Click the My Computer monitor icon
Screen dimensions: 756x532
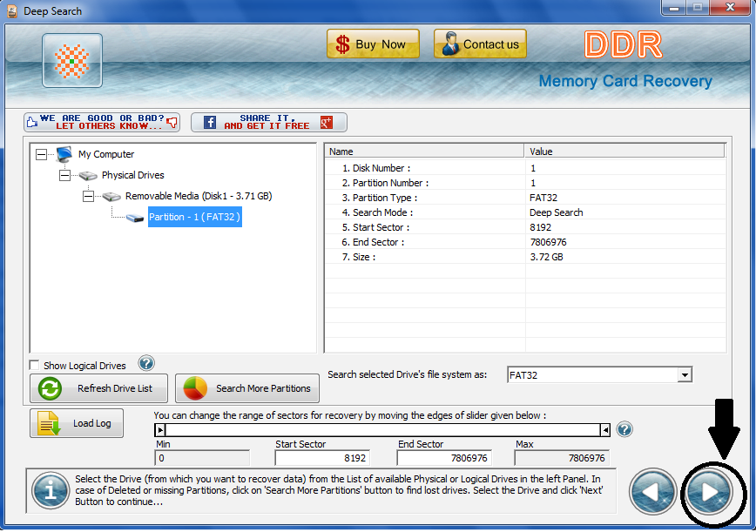click(64, 154)
